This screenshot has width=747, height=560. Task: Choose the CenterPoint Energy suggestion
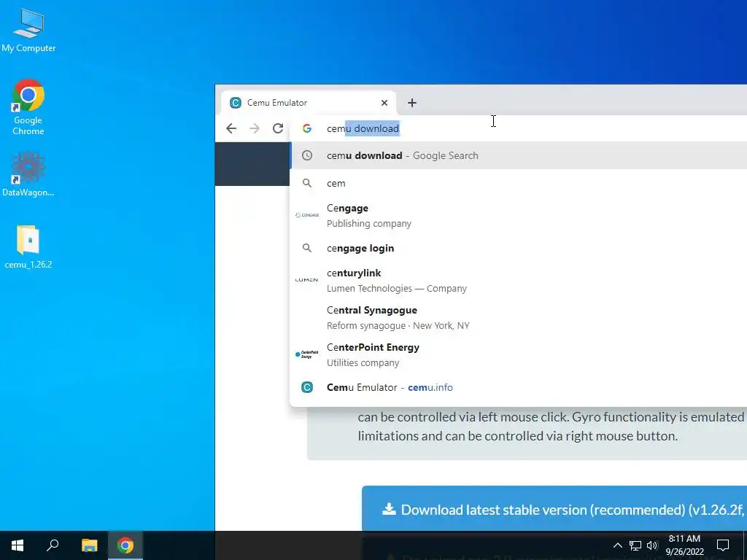click(x=519, y=355)
